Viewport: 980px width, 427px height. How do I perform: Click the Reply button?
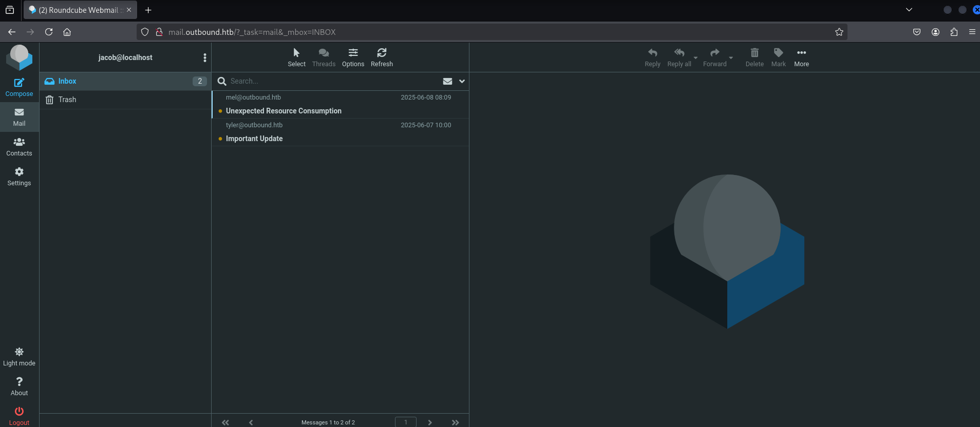[652, 57]
